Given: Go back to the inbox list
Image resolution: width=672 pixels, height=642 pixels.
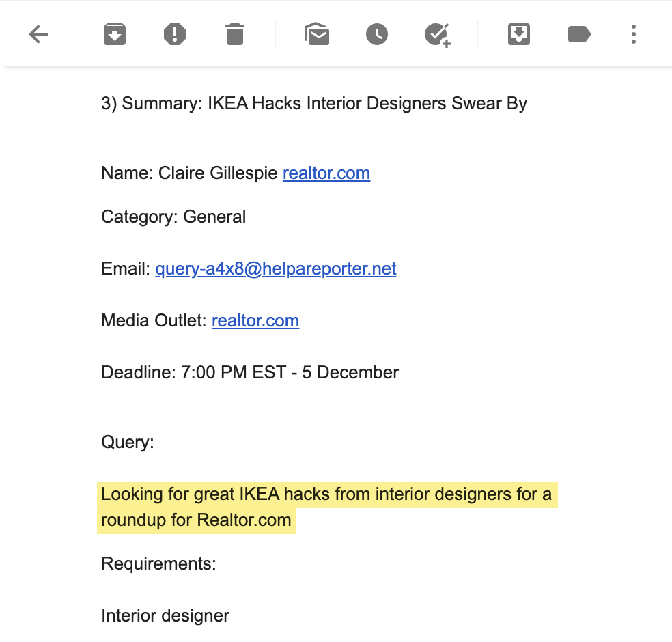Looking at the screenshot, I should click(39, 34).
